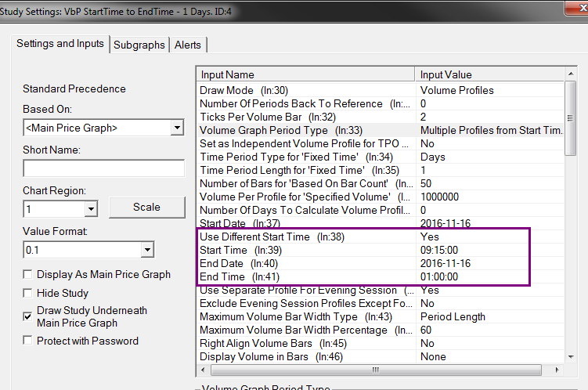Click the Days value cell
This screenshot has height=390, width=588.
tap(490, 157)
